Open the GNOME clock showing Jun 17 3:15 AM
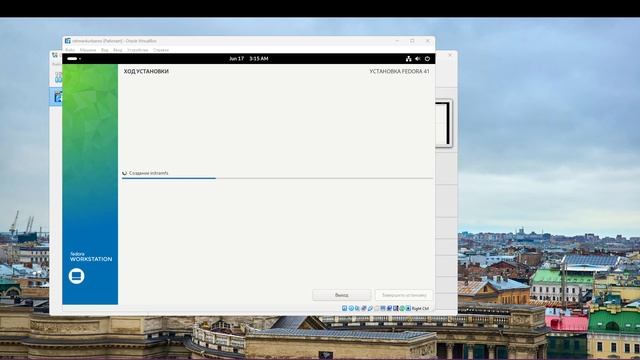The image size is (640, 360). 249,59
